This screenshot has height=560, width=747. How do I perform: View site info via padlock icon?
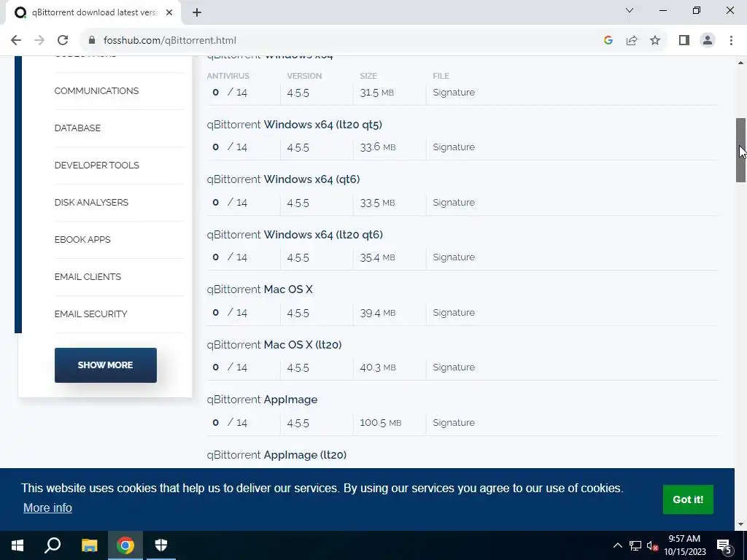click(x=92, y=41)
